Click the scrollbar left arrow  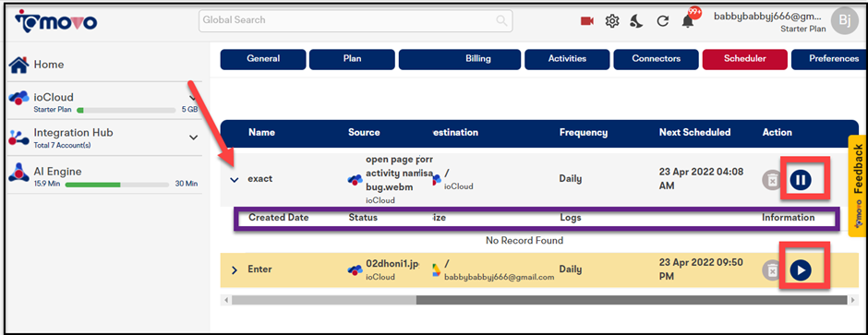226,300
